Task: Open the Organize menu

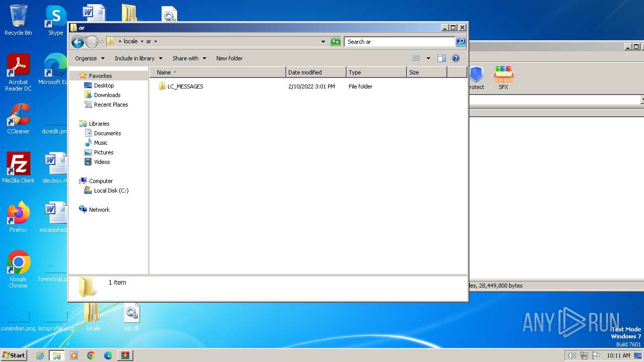Action: [x=90, y=58]
